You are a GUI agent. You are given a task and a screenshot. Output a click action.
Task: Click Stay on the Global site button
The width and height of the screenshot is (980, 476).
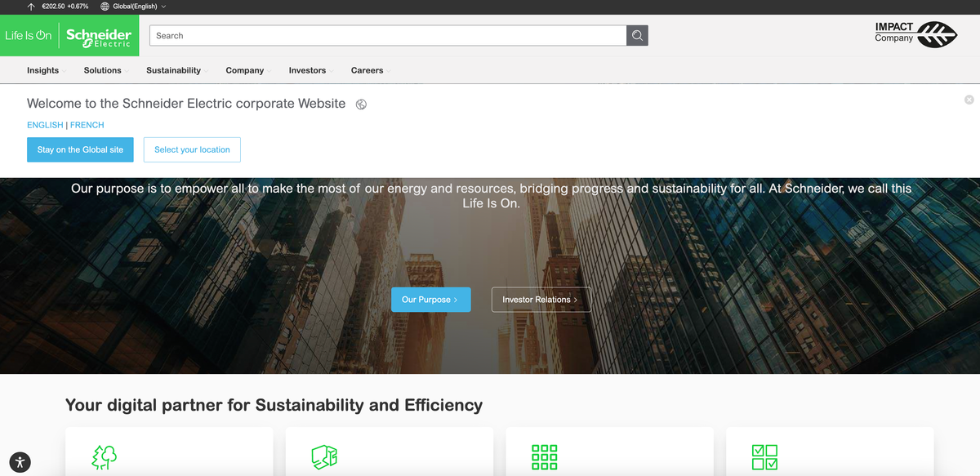80,149
